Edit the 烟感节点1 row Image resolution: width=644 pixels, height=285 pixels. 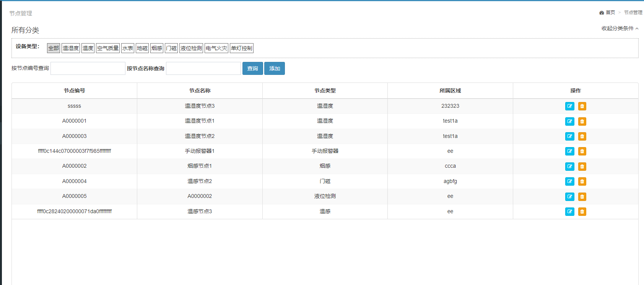[x=569, y=167]
